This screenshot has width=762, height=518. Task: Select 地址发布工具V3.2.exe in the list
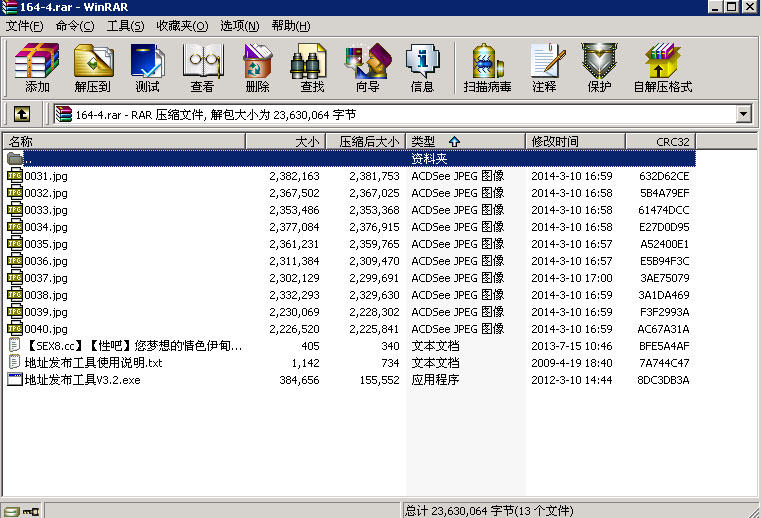[x=82, y=380]
